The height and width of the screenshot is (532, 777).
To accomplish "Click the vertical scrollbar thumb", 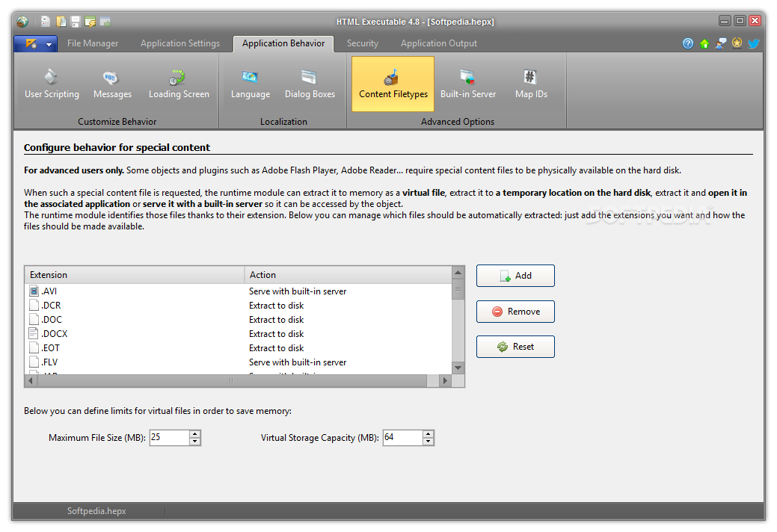I will [x=458, y=289].
